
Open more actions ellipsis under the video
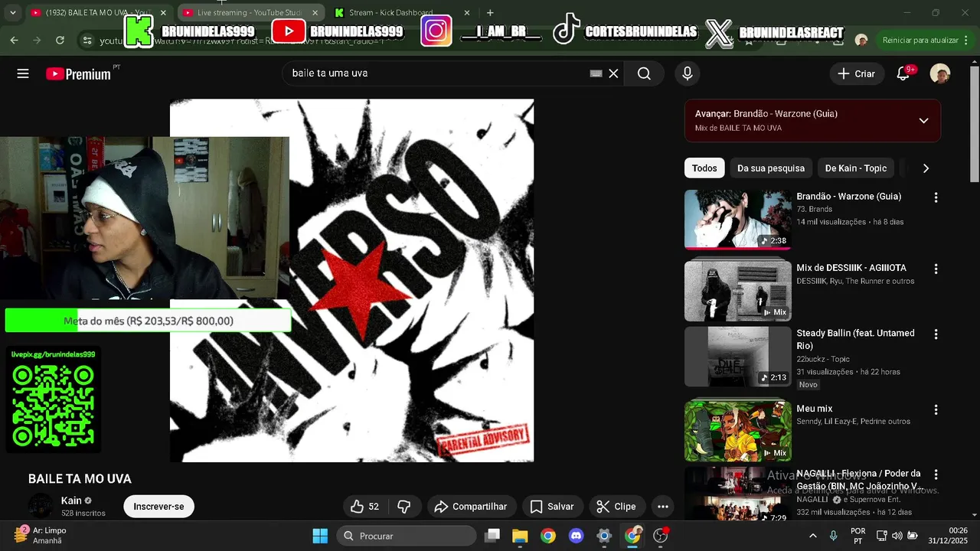pos(663,507)
